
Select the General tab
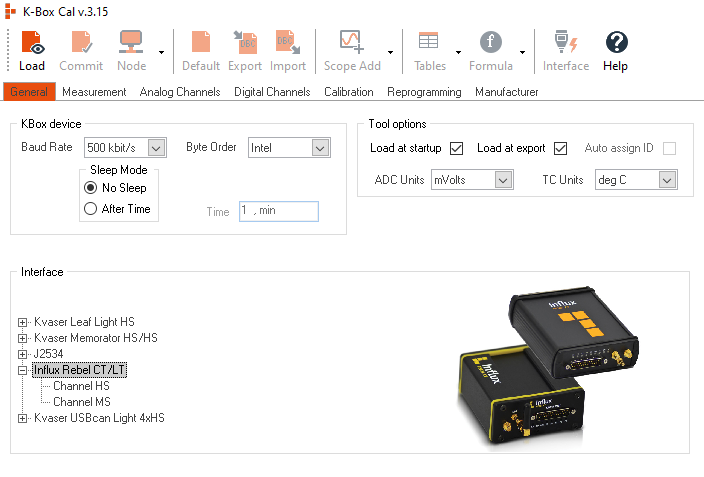(29, 92)
